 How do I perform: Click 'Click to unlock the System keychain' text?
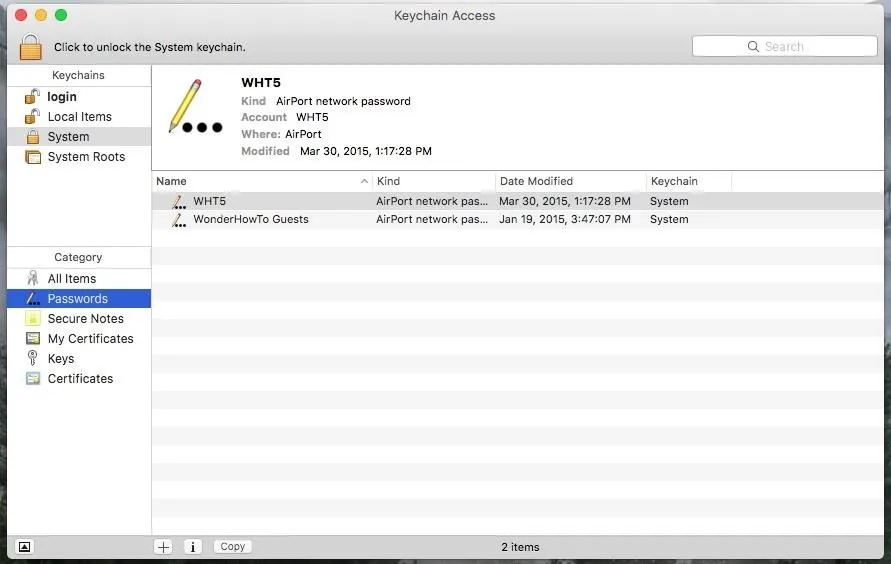coord(150,47)
